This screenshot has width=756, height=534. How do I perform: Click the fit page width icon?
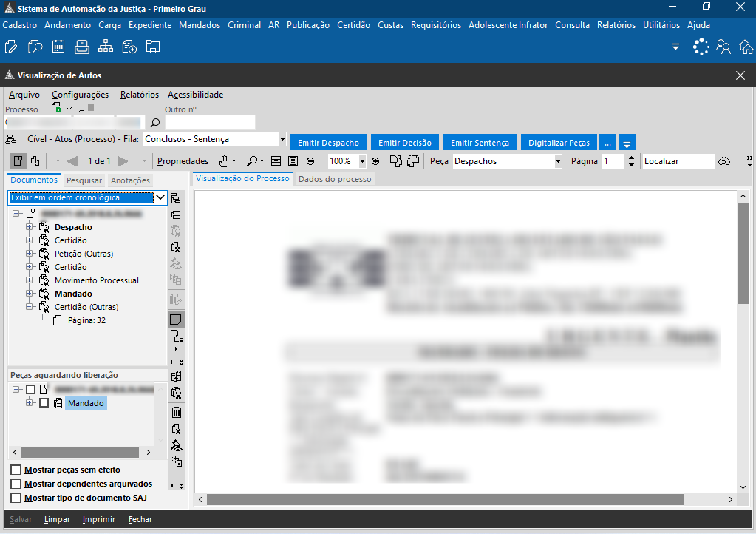tap(276, 161)
